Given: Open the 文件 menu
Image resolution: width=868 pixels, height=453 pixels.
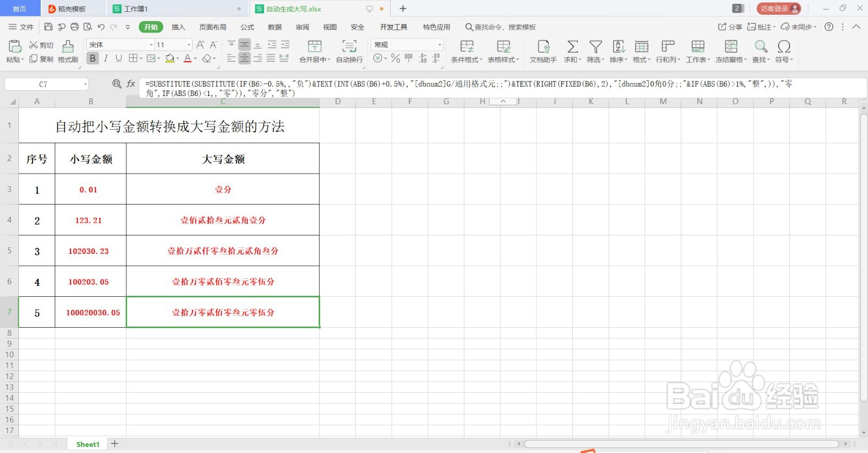Looking at the screenshot, I should pos(21,27).
